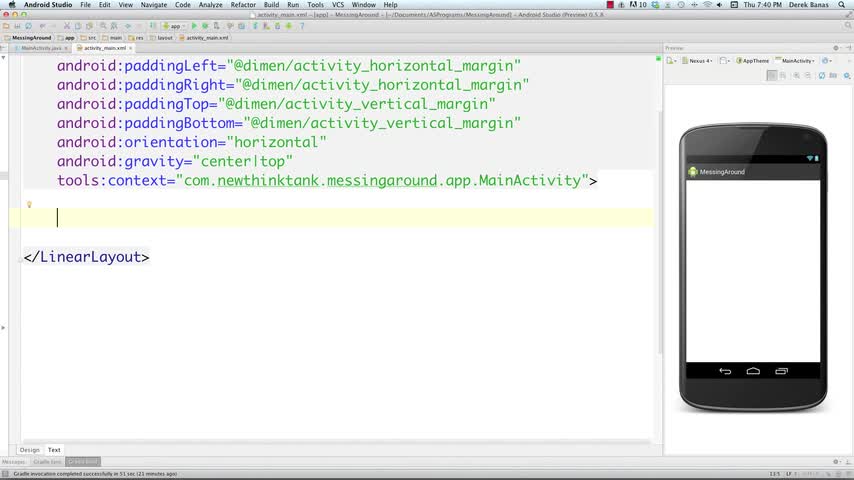This screenshot has height=480, width=854.
Task: Open the File menu
Action: [x=86, y=4]
